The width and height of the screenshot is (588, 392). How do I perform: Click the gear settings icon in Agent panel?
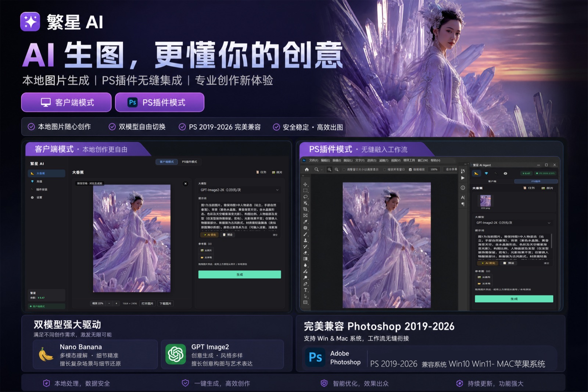point(505,173)
